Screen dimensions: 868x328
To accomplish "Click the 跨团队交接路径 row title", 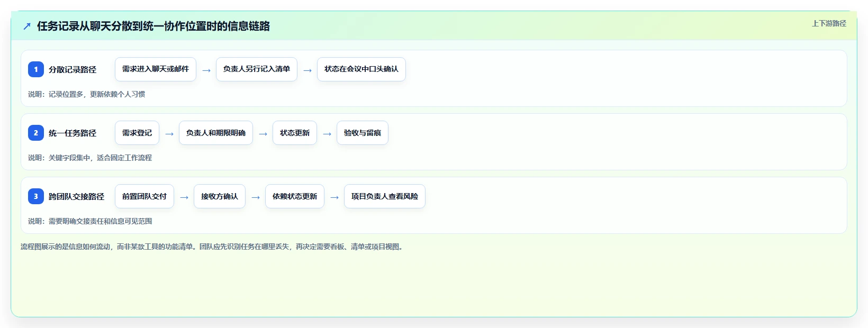I will click(76, 196).
